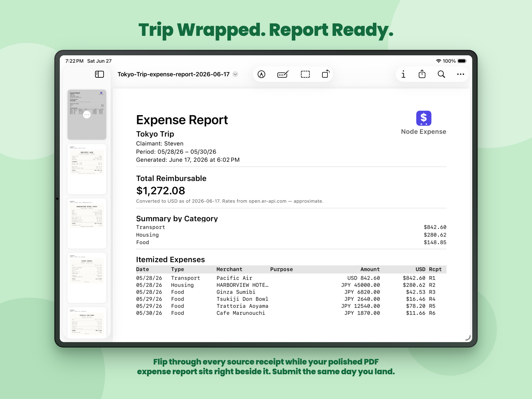Click the Purpose column header

(x=281, y=269)
